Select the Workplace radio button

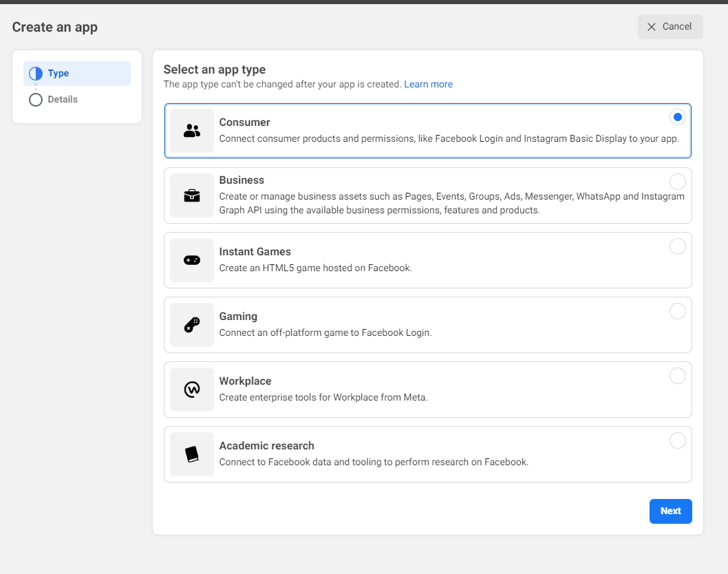(677, 376)
